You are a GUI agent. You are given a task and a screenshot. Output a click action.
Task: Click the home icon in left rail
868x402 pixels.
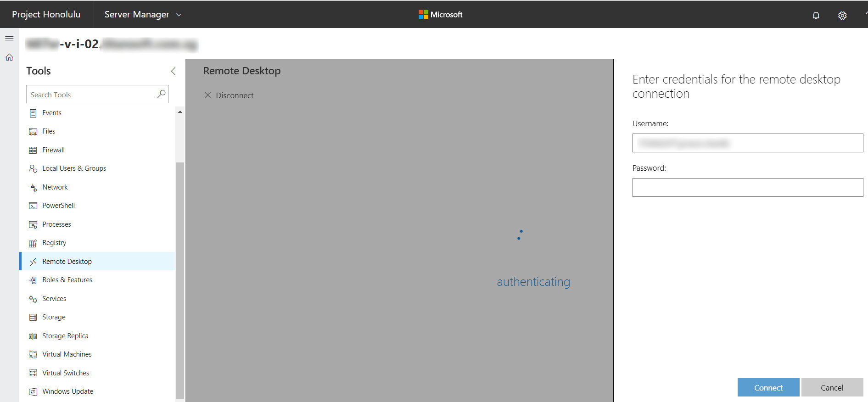(x=9, y=57)
